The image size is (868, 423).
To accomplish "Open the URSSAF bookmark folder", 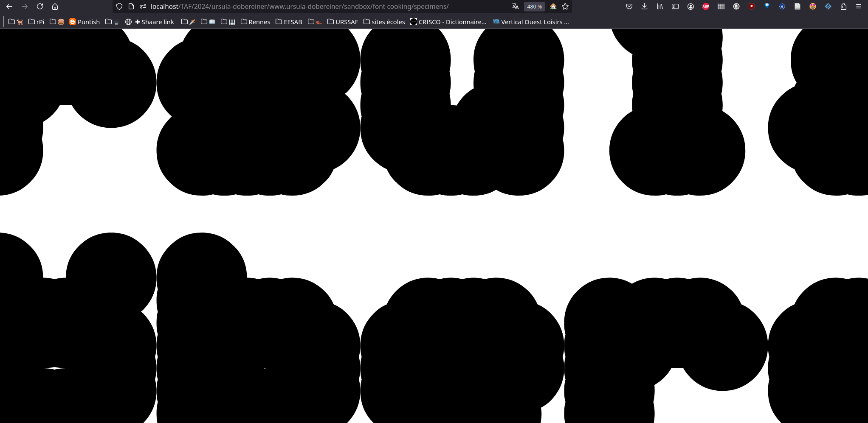I will click(343, 22).
